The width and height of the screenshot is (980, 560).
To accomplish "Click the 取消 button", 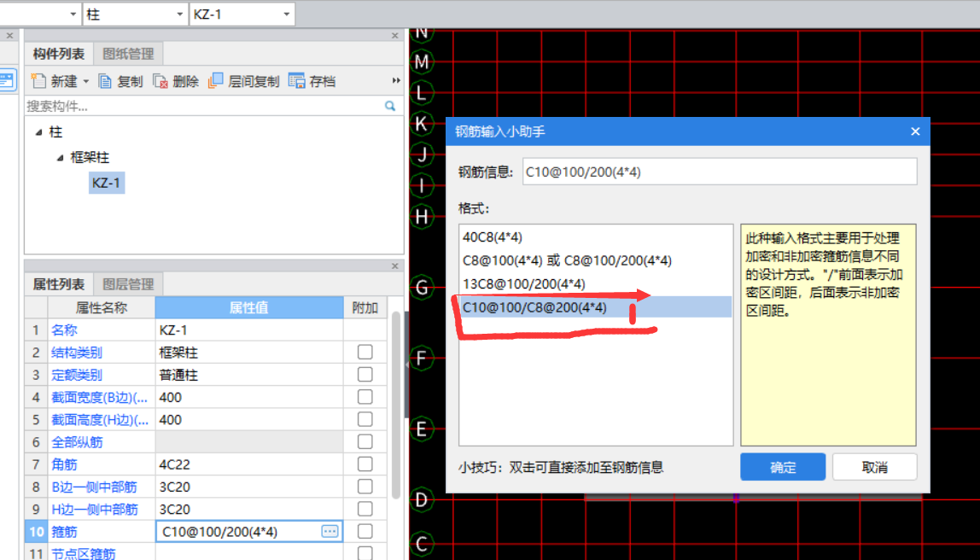I will click(x=874, y=467).
